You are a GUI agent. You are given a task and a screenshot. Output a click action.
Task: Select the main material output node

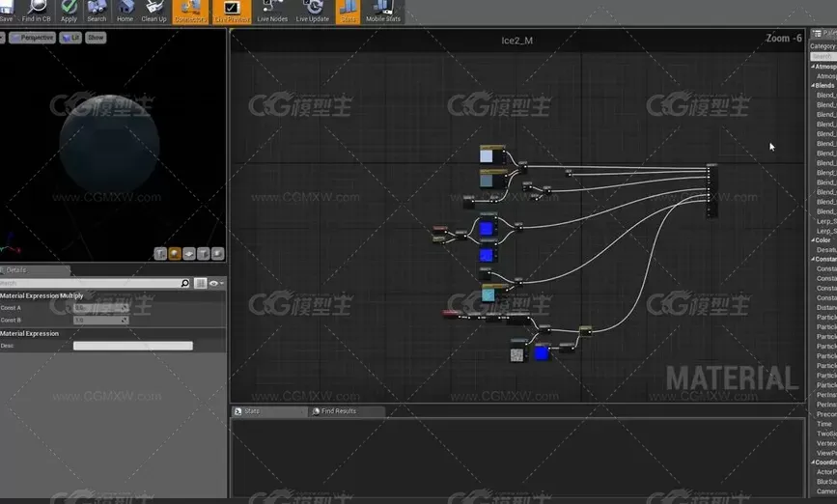click(x=711, y=190)
